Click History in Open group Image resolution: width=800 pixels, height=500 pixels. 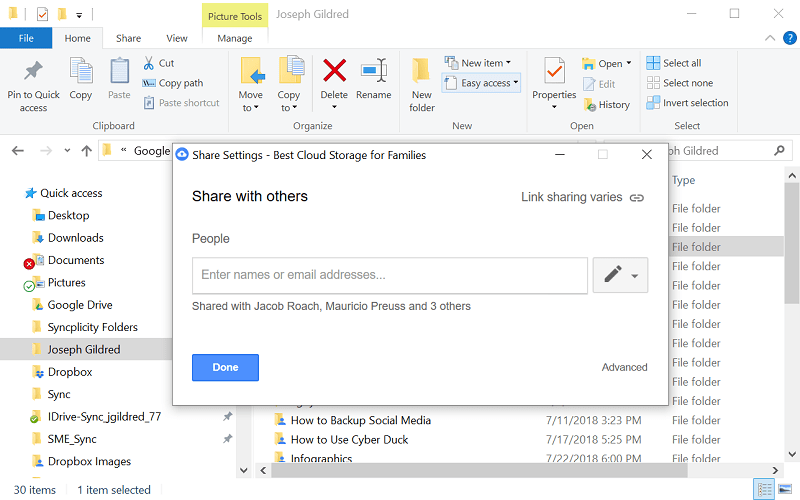(607, 105)
